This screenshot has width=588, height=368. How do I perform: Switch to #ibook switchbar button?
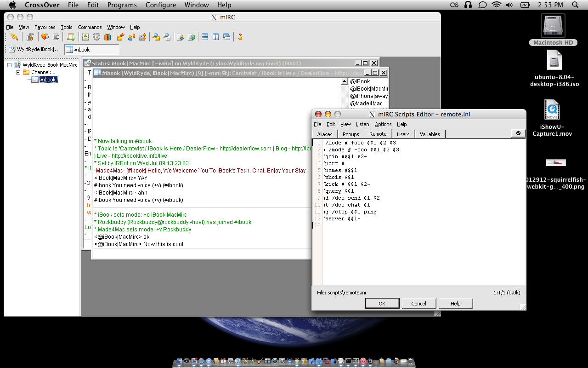click(x=92, y=49)
